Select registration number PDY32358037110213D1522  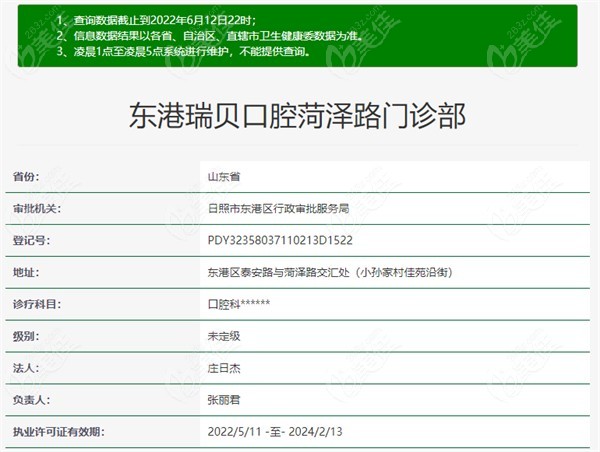tap(280, 240)
